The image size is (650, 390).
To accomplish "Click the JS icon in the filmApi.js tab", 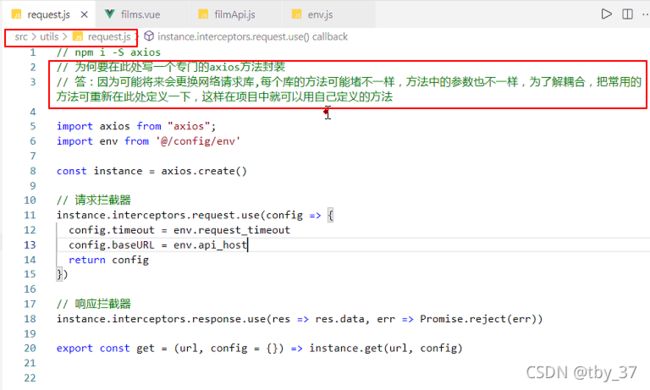I will click(203, 15).
